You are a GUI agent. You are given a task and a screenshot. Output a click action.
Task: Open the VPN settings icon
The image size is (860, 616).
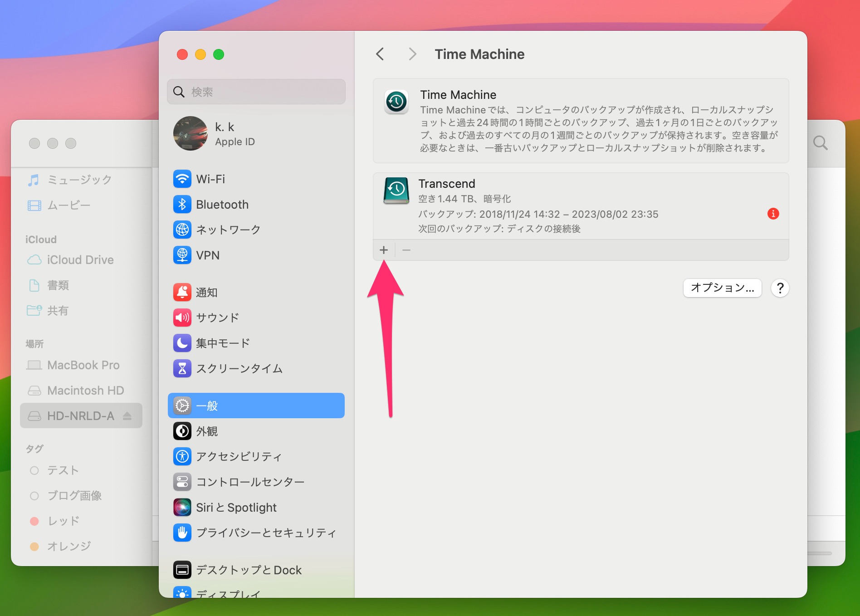(x=182, y=255)
